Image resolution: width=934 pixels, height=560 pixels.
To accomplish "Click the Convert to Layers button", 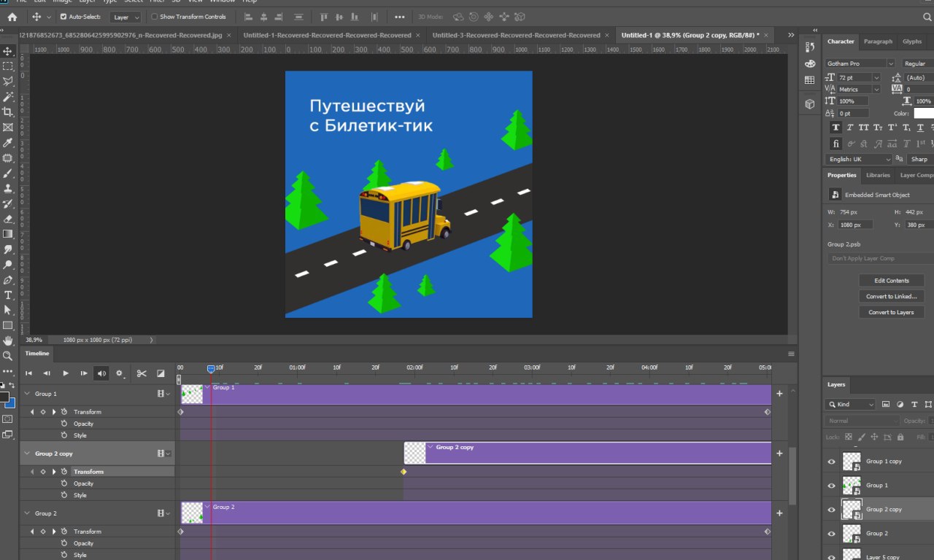I will coord(892,312).
